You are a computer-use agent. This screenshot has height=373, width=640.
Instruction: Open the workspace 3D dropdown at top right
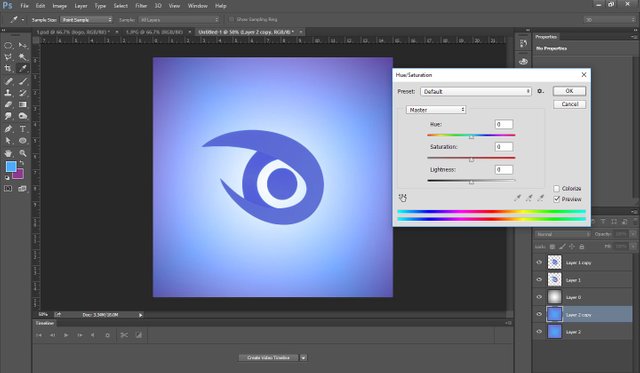(609, 20)
